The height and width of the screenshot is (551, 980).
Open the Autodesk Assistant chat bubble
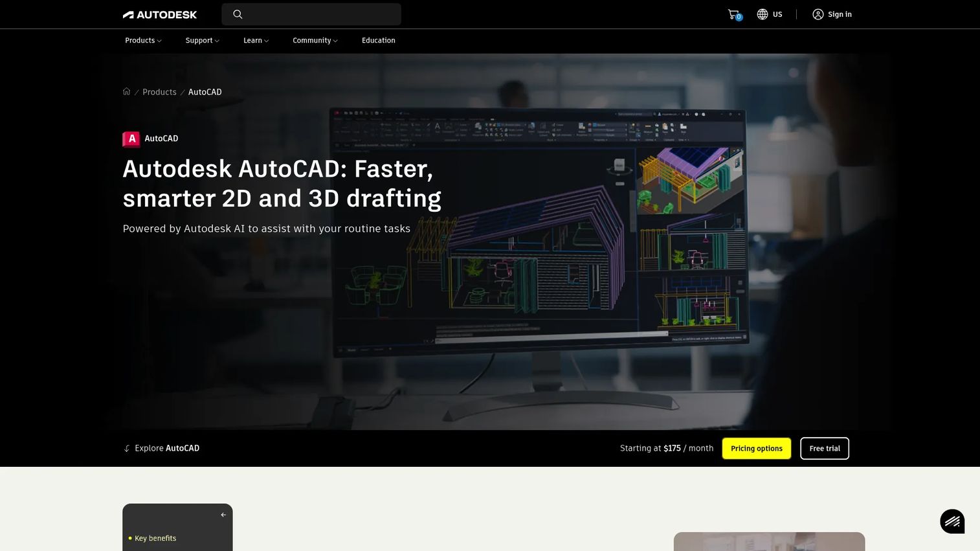952,521
